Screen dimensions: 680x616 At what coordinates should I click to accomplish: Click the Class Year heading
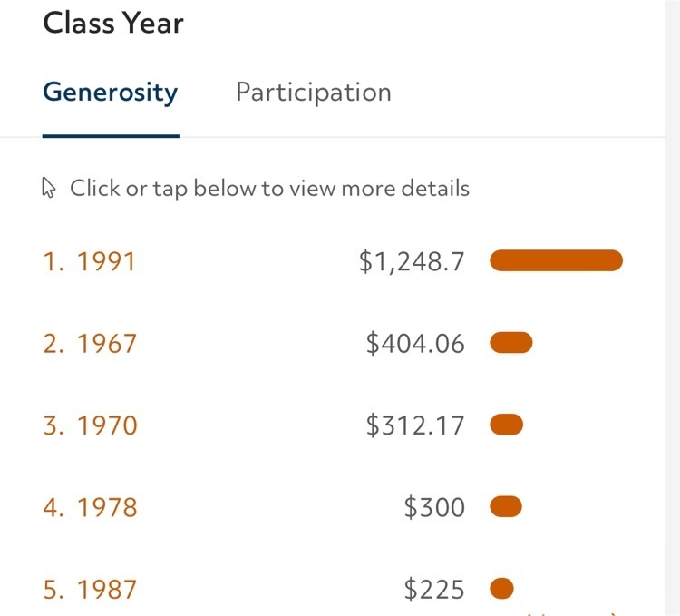[x=113, y=23]
